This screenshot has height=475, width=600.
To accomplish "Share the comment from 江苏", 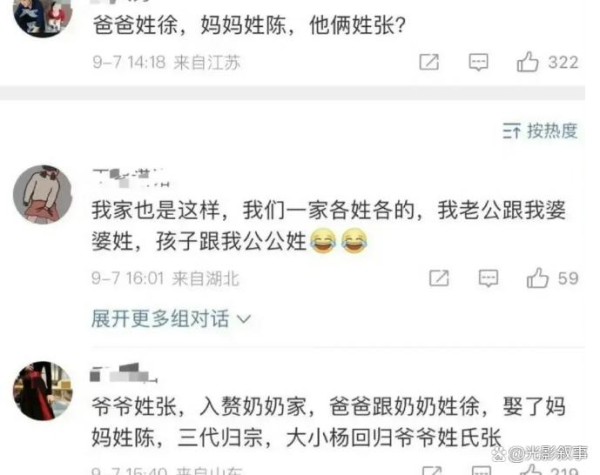I will (429, 62).
